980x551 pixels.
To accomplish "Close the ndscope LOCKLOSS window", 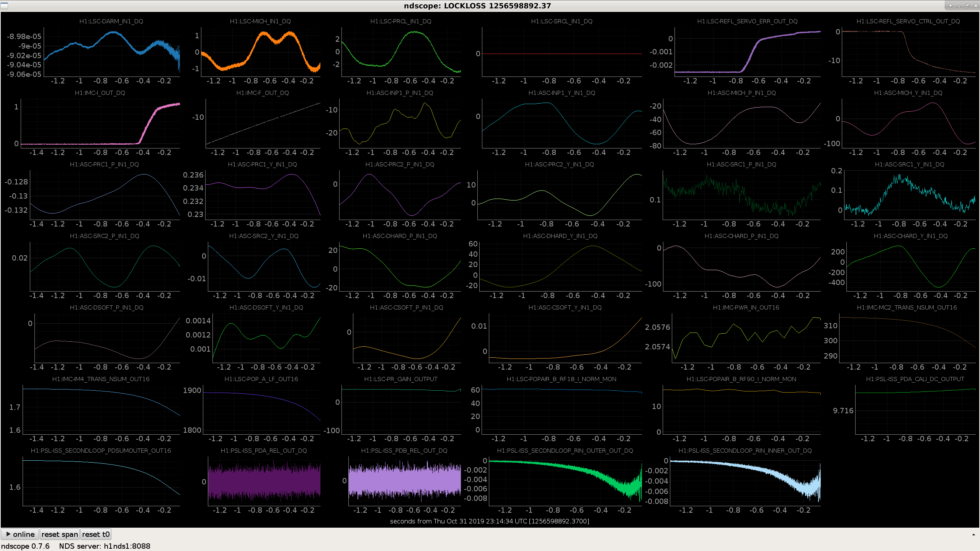I will pyautogui.click(x=975, y=6).
